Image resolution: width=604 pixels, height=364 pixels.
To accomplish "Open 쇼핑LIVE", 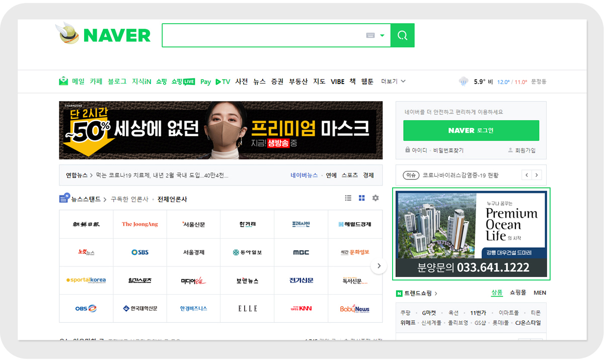I will (x=183, y=81).
